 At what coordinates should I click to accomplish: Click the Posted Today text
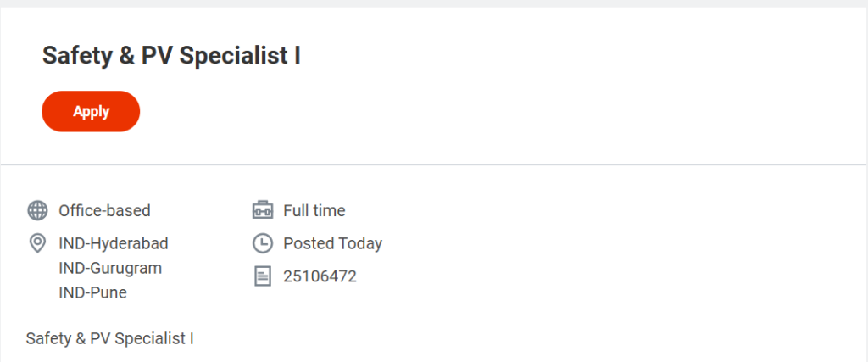[x=332, y=243]
